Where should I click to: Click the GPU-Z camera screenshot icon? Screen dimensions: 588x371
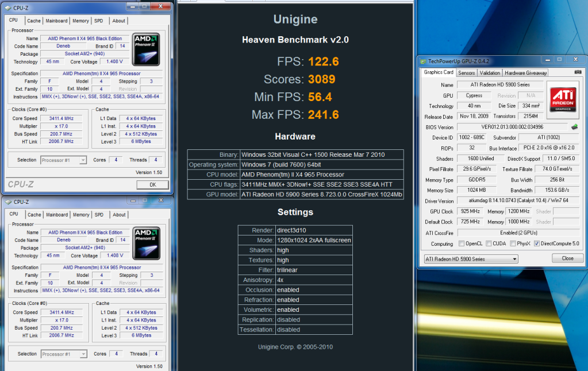(579, 72)
